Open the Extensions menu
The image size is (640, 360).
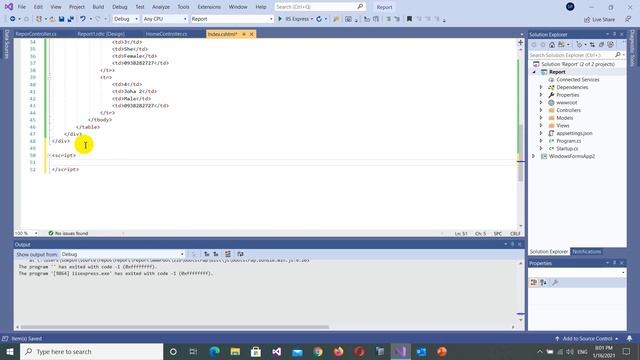(209, 7)
